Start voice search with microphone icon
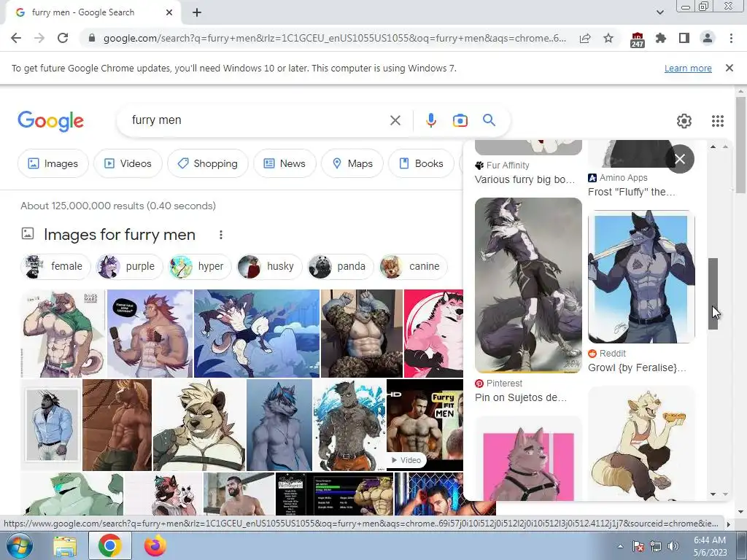This screenshot has width=747, height=560. [430, 120]
